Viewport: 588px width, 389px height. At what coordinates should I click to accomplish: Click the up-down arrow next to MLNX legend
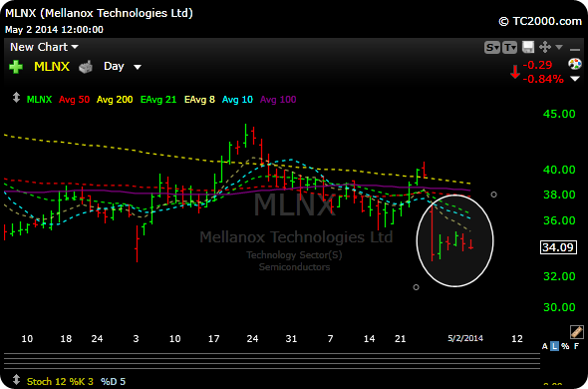click(16, 98)
